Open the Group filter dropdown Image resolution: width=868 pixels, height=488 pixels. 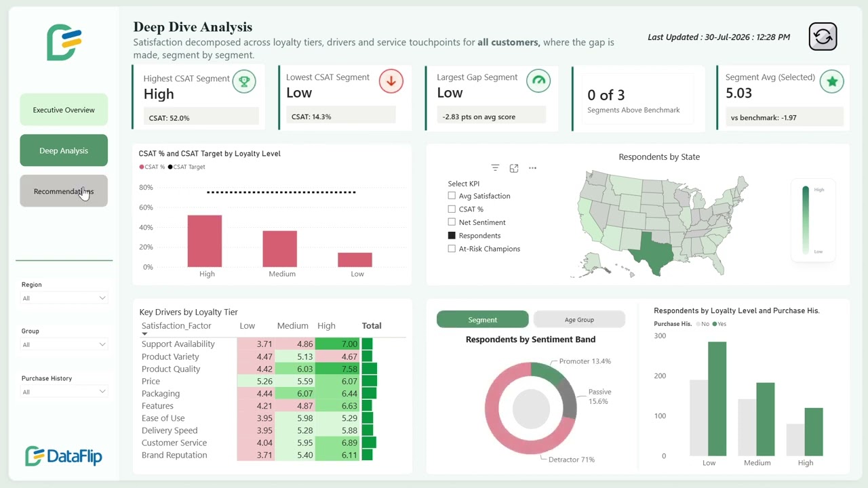[64, 344]
